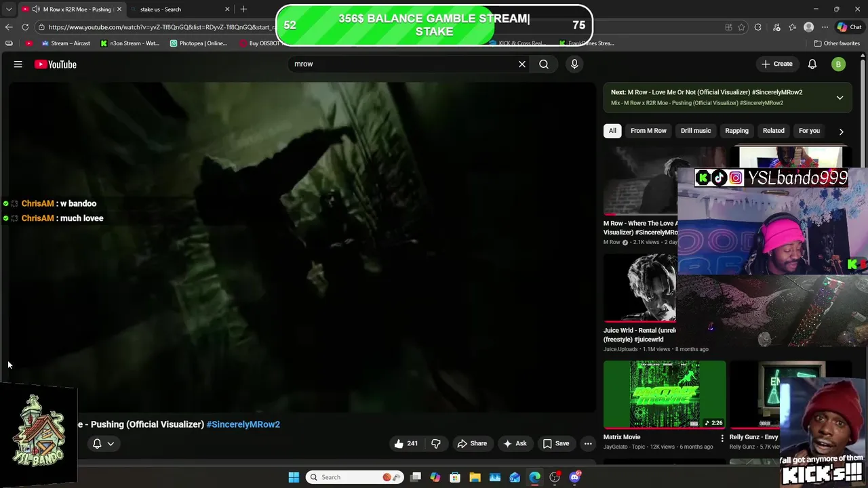Viewport: 868px width, 488px height.
Task: Add this page to favorites star
Action: (741, 27)
